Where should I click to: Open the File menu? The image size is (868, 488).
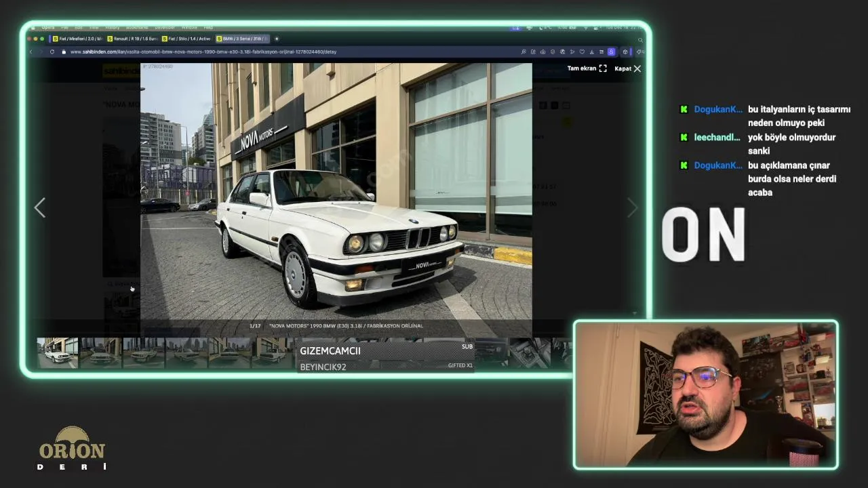click(x=64, y=28)
